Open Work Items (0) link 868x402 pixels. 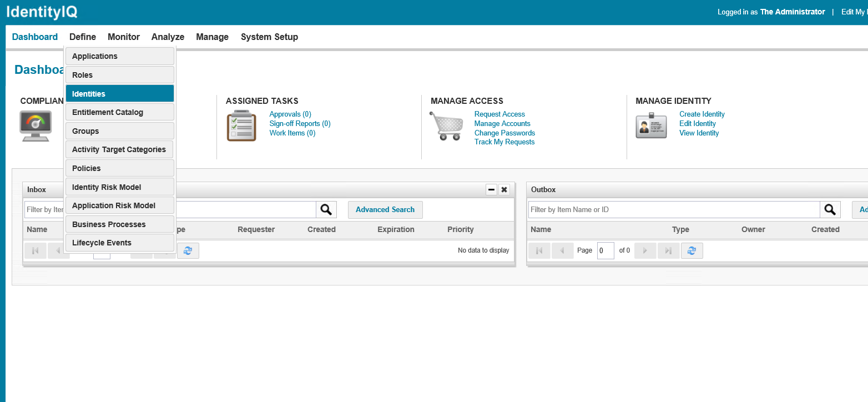[292, 133]
